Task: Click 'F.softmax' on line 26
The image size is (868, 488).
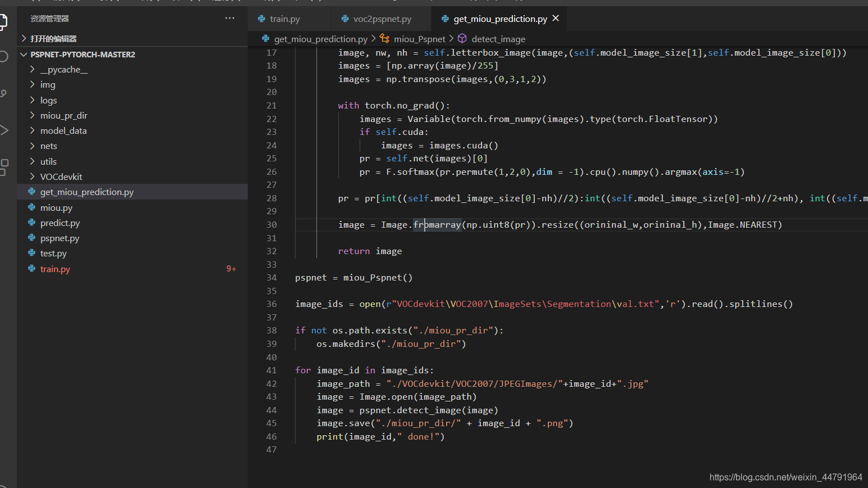Action: (410, 171)
